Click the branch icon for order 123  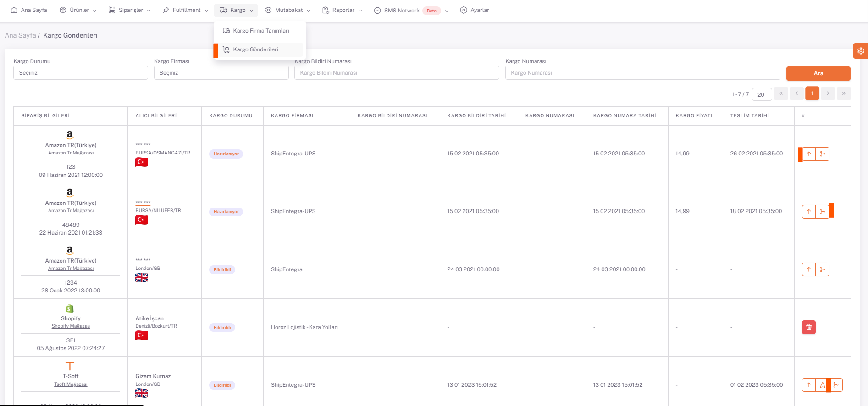tap(823, 154)
